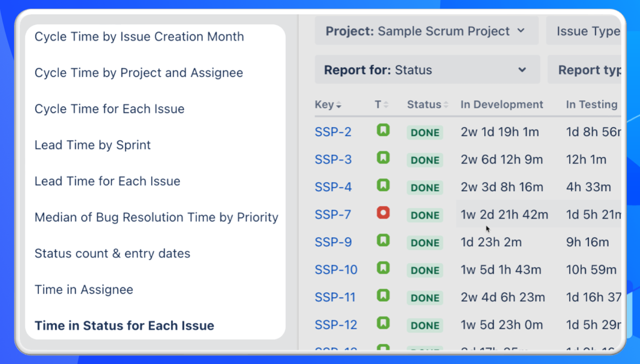Click the story type icon for SSP-2

pyautogui.click(x=383, y=131)
